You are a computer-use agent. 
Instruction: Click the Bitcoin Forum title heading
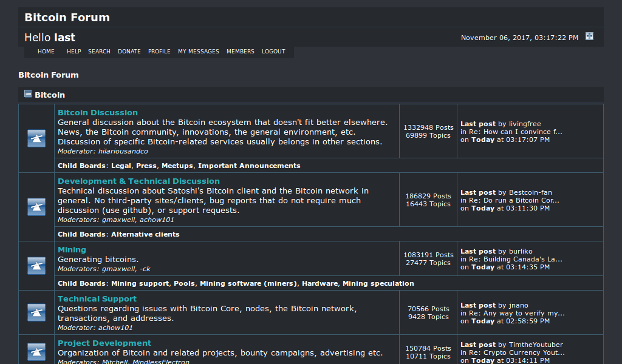tap(67, 17)
